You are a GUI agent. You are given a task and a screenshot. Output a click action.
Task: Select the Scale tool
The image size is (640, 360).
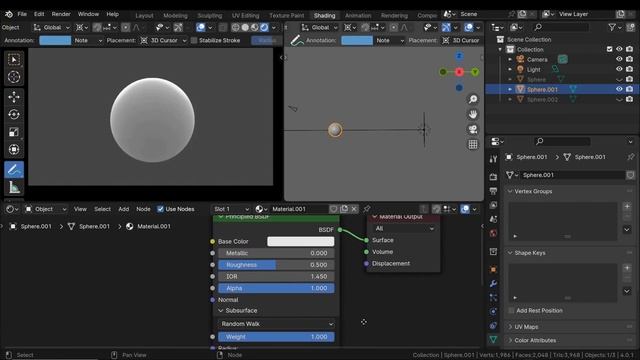pyautogui.click(x=14, y=132)
